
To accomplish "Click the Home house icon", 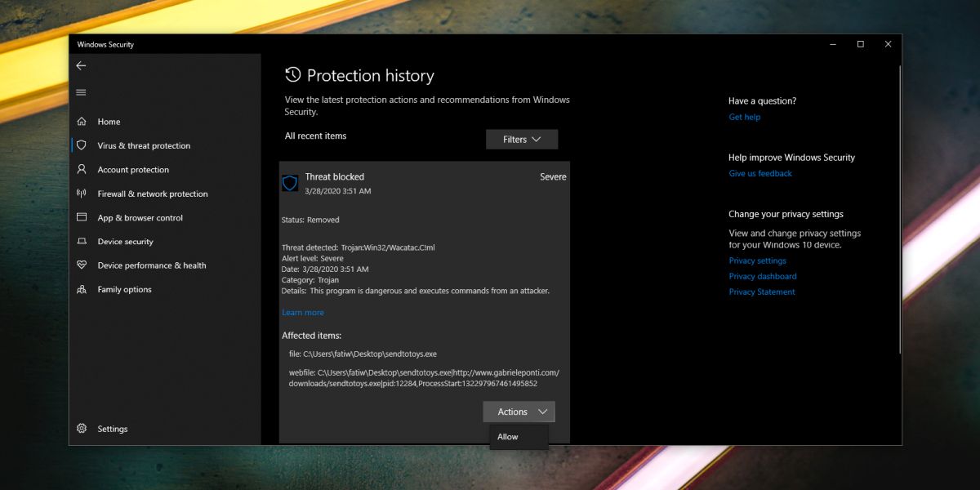I will click(81, 122).
